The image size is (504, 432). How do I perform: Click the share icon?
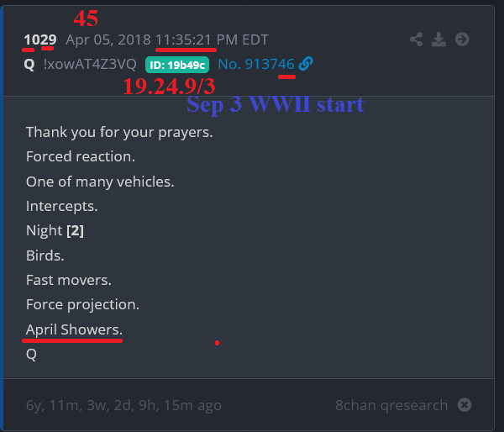click(417, 40)
